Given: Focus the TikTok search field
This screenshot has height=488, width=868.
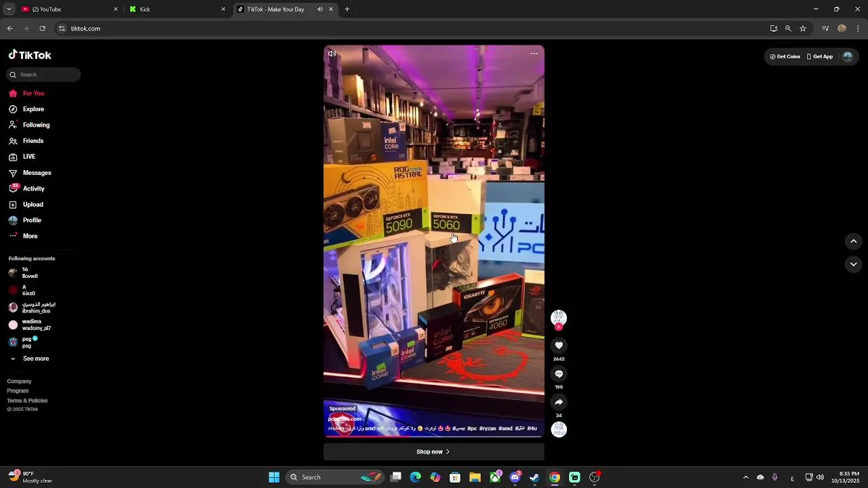Looking at the screenshot, I should (x=44, y=75).
